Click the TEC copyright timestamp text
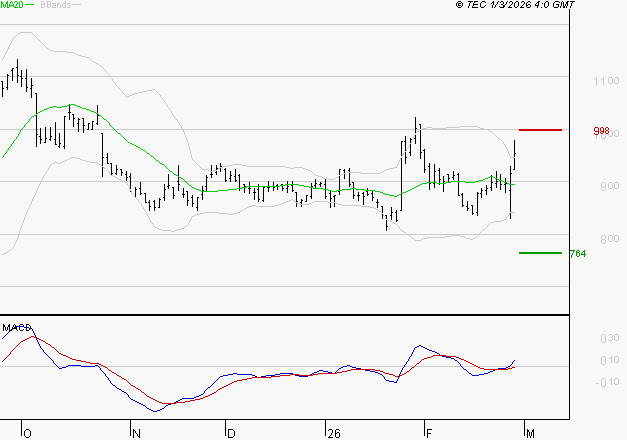Viewport: 627px width, 440px height. (x=515, y=5)
